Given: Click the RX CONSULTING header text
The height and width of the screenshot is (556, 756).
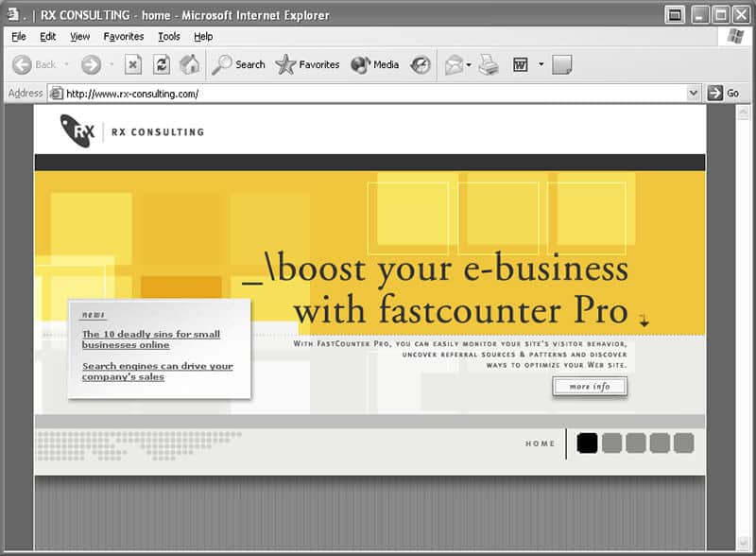Looking at the screenshot, I should [x=158, y=131].
